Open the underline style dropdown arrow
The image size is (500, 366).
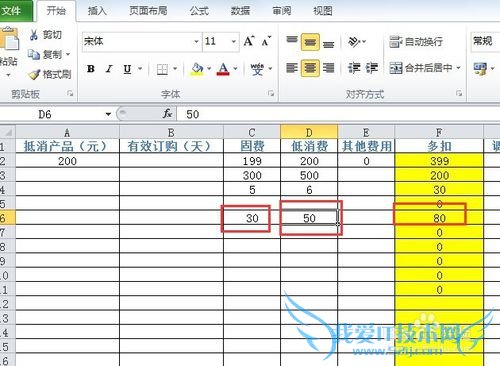pyautogui.click(x=140, y=69)
